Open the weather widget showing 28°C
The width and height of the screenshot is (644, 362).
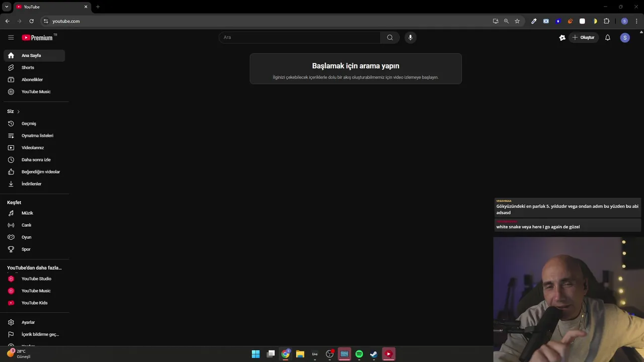tap(19, 353)
